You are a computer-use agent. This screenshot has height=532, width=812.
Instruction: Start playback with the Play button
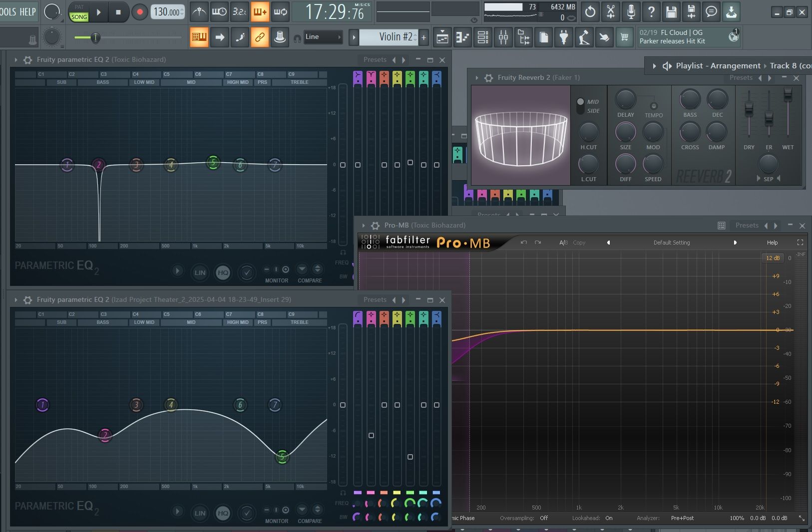99,12
